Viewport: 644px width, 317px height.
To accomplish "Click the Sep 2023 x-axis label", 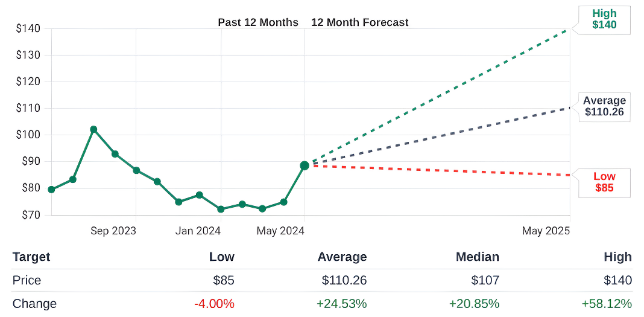I will (x=113, y=231).
